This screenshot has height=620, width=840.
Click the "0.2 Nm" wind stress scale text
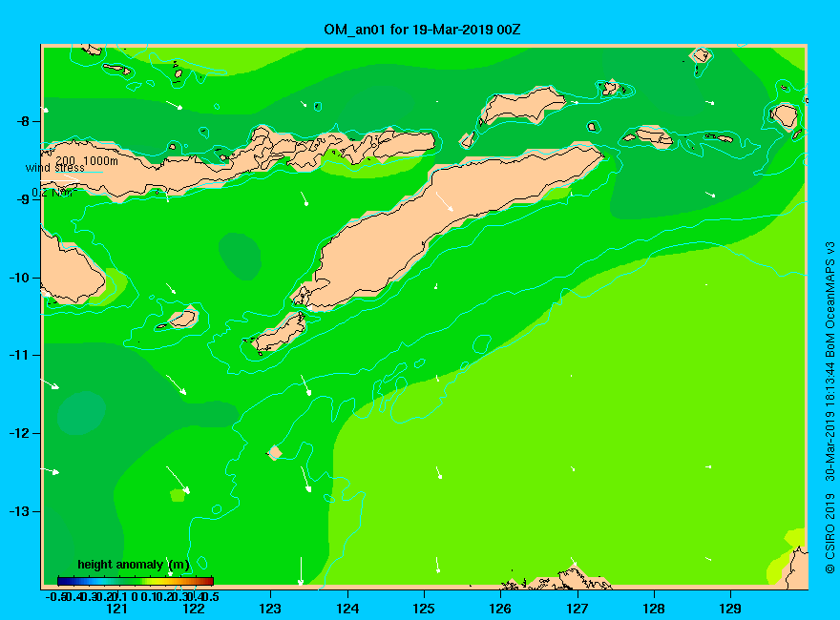point(53,193)
